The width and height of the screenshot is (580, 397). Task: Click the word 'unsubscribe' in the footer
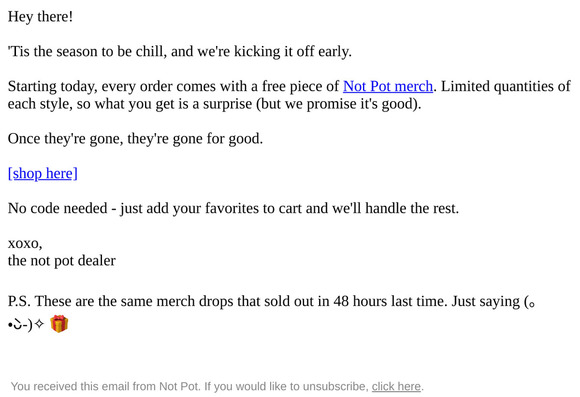pos(335,386)
